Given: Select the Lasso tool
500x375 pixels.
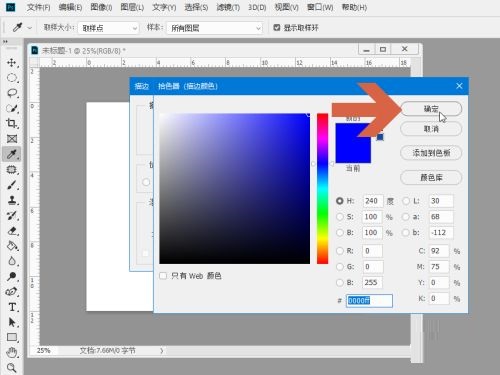Looking at the screenshot, I should pos(12,93).
